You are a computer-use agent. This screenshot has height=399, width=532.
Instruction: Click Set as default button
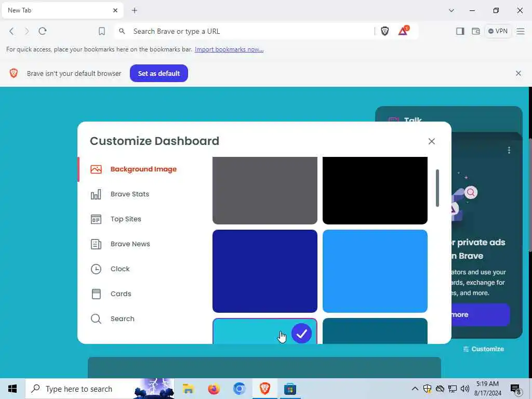159,73
